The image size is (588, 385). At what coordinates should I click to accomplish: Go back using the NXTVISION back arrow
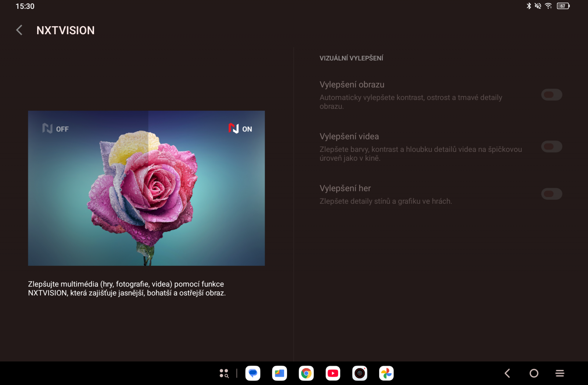19,30
